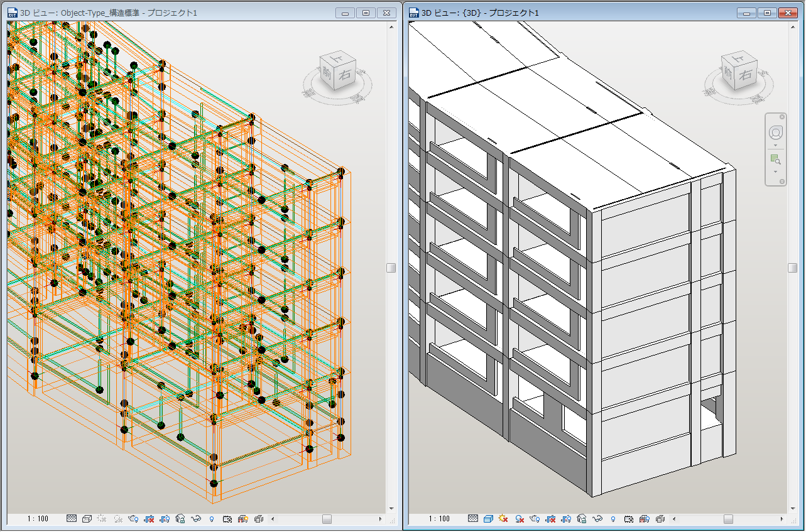Click Show Analytical Model icon in left view

tap(242, 519)
